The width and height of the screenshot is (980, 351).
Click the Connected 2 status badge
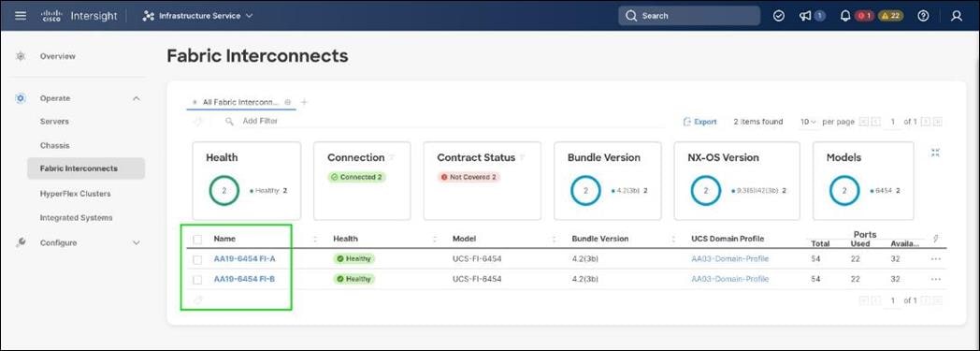(x=357, y=177)
